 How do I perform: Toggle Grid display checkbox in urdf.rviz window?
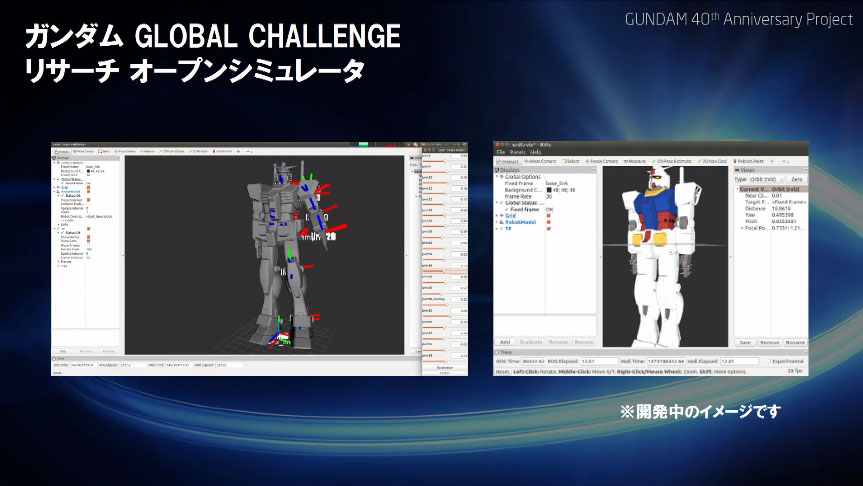549,216
